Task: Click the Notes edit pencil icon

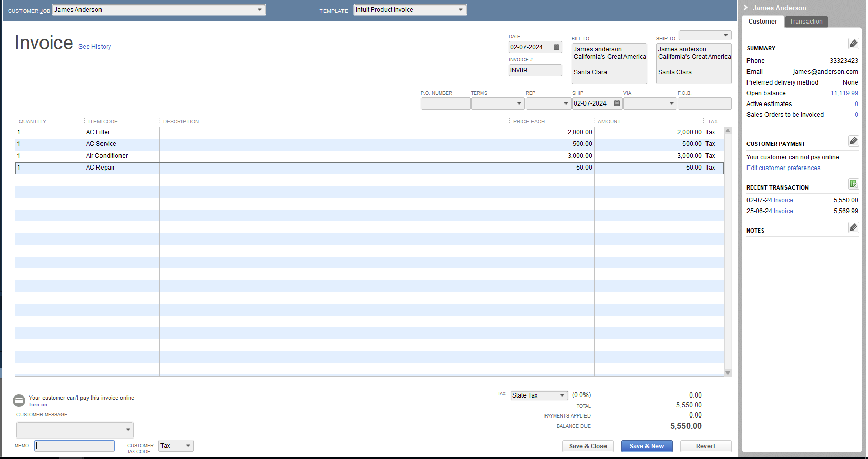Action: point(853,227)
